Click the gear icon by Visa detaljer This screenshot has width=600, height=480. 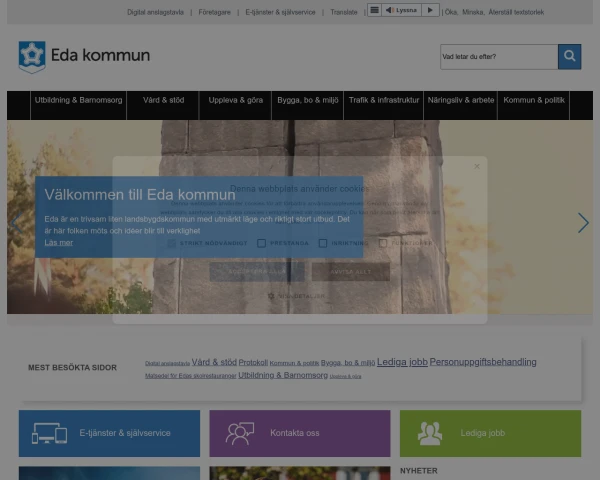pos(271,296)
